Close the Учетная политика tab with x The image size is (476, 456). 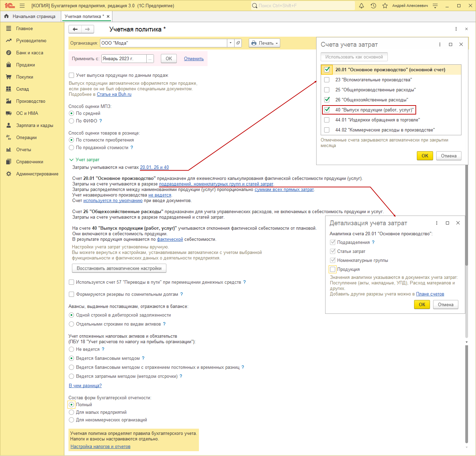[x=108, y=16]
